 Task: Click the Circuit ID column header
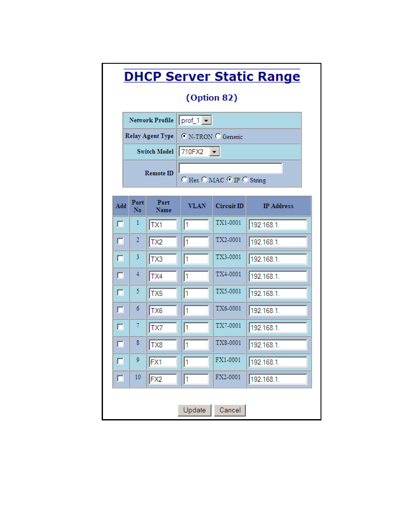point(230,206)
